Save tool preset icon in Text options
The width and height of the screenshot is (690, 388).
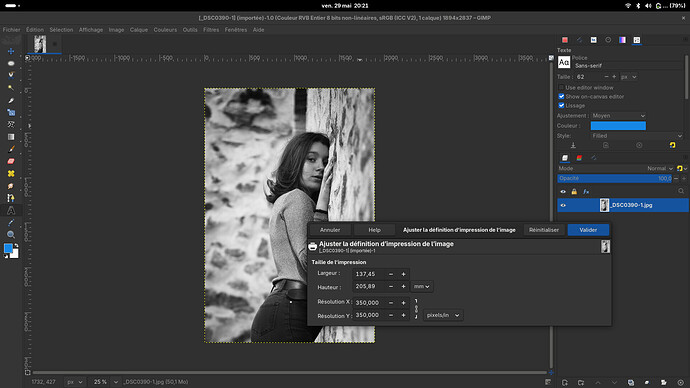[x=573, y=145]
